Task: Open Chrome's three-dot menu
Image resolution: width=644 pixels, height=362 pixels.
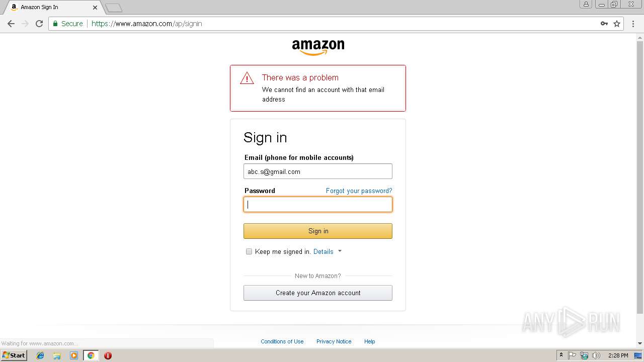Action: tap(633, 24)
